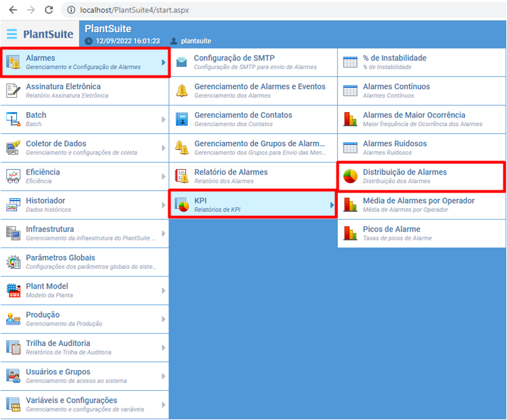Image resolution: width=507 pixels, height=420 pixels.
Task: Expand the Batch submenu arrow
Action: point(163,120)
